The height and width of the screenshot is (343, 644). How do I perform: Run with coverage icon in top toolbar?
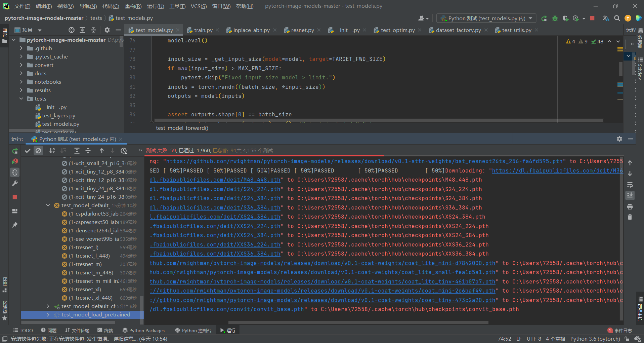point(565,18)
